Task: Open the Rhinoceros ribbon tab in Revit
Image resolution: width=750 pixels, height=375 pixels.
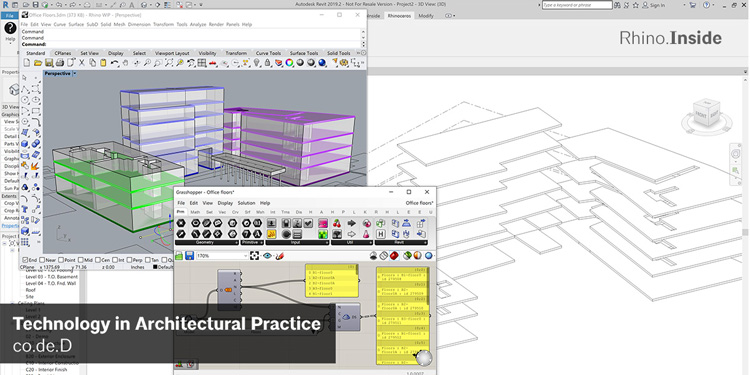Action: 398,16
